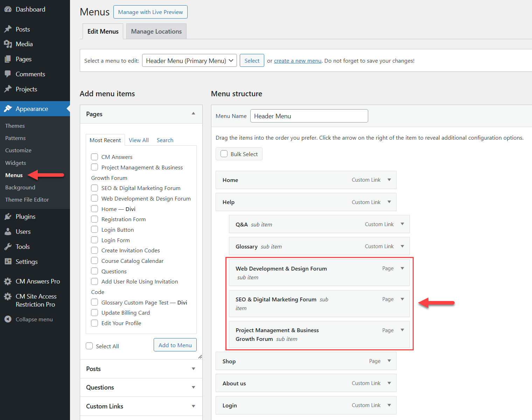Open the Search pages tab
Image resolution: width=532 pixels, height=420 pixels.
[165, 140]
